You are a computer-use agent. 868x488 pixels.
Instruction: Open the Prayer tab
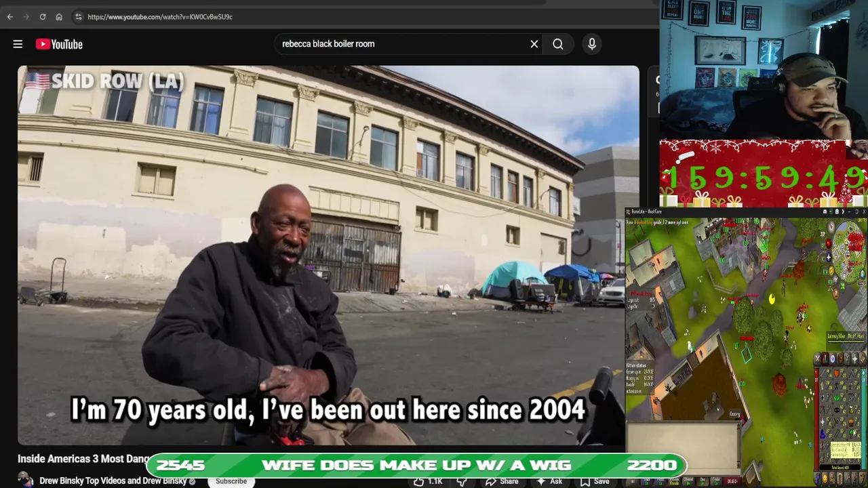[855, 358]
